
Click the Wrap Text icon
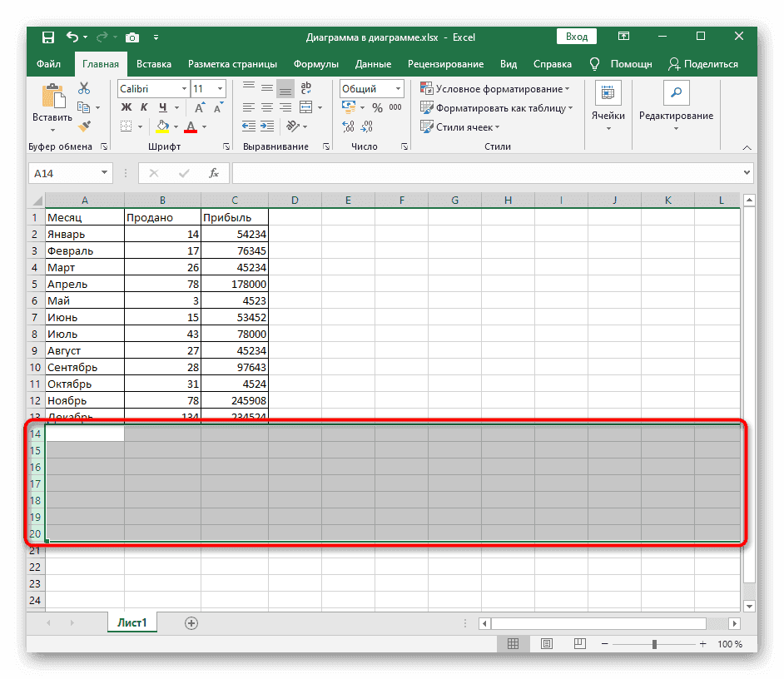point(305,89)
